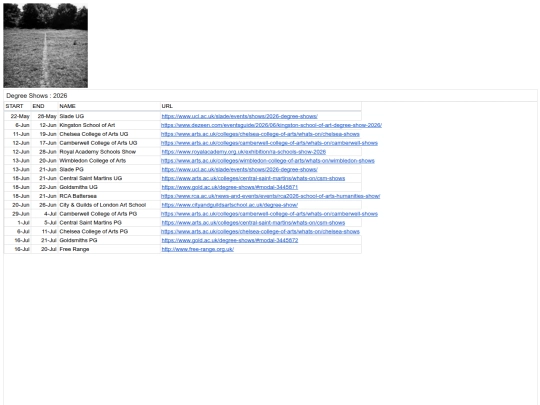Open the csm-shows link in Central Saint Martins UG row

click(x=253, y=178)
